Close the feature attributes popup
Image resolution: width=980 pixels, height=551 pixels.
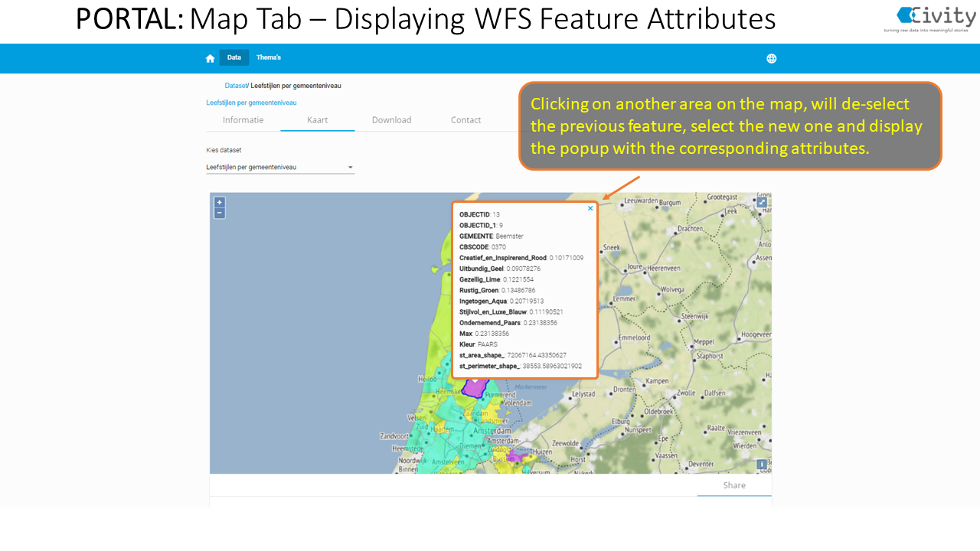[x=590, y=208]
